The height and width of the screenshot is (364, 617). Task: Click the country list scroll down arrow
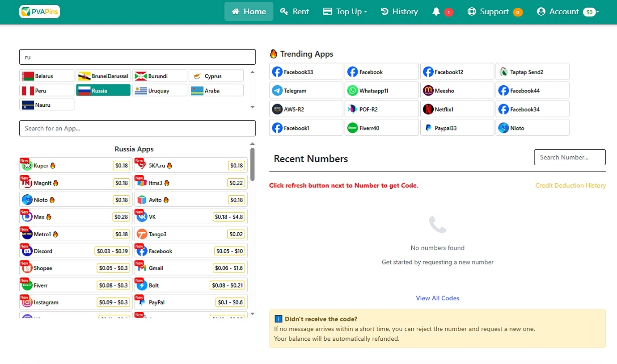[252, 107]
